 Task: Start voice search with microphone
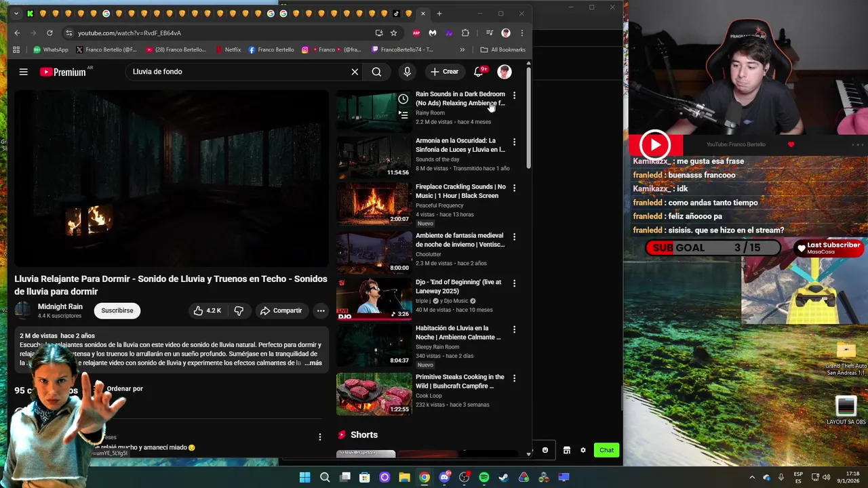click(x=407, y=72)
